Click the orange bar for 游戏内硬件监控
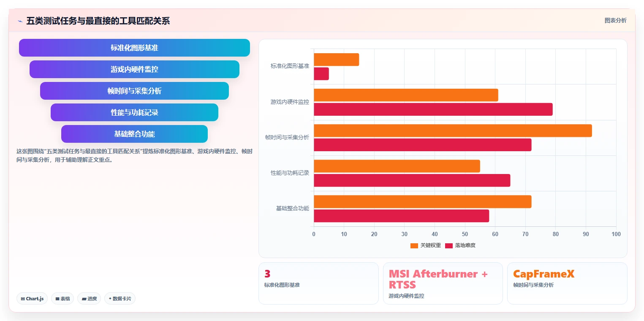Image resolution: width=644 pixels, height=321 pixels. point(406,95)
